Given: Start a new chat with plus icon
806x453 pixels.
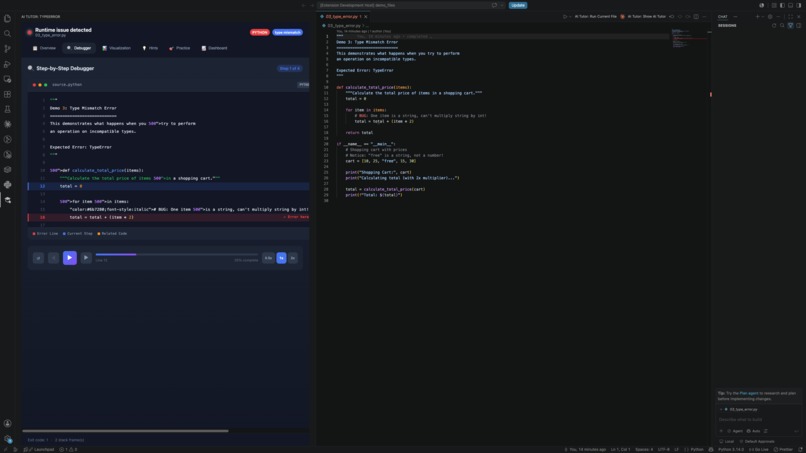Looking at the screenshot, I should (x=757, y=16).
